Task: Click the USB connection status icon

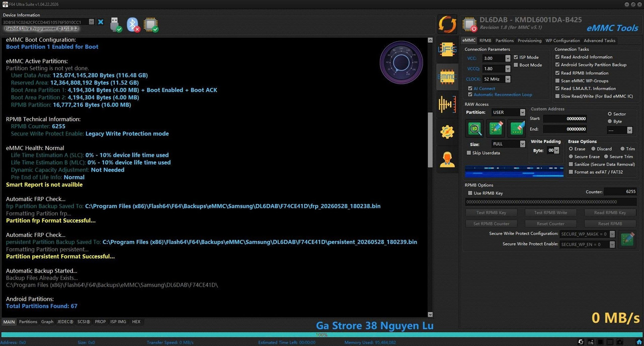Action: 116,24
